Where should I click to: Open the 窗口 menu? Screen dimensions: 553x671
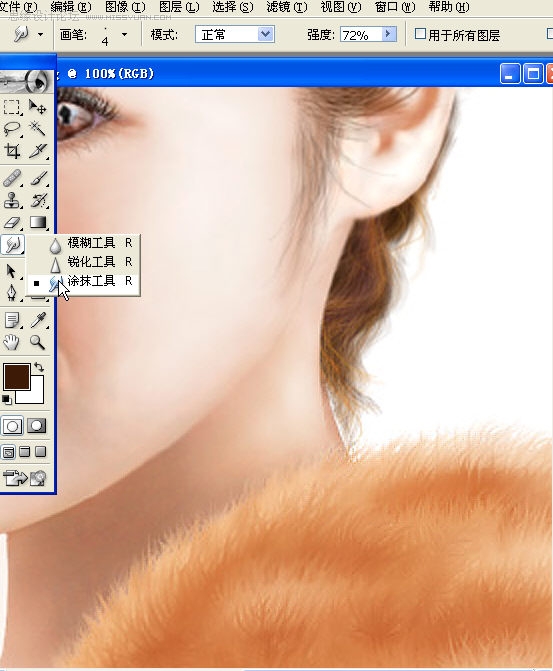click(x=395, y=7)
